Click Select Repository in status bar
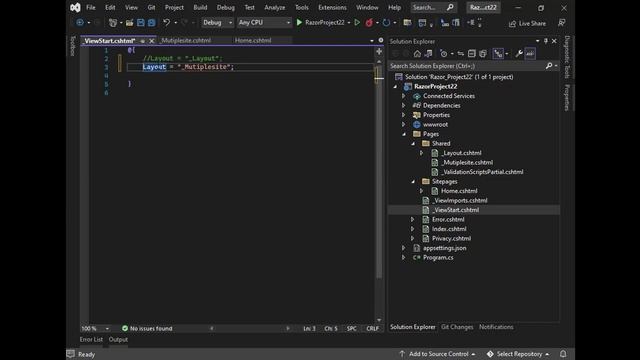 518,354
